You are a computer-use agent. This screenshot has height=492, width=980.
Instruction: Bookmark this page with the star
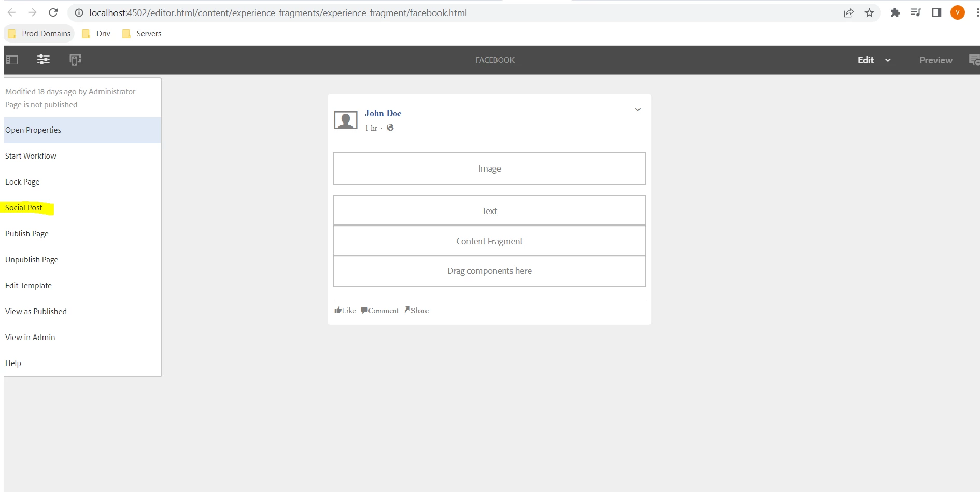point(870,13)
